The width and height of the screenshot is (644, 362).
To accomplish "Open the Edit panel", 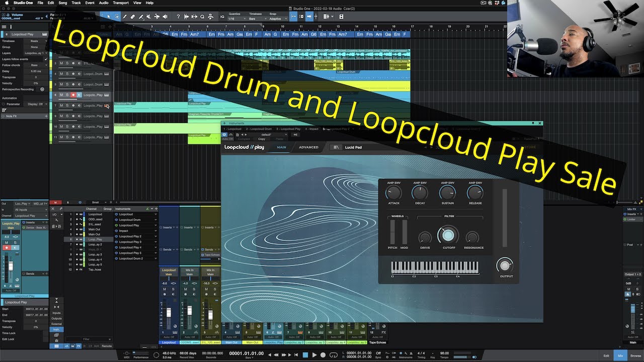I will pos(606,355).
